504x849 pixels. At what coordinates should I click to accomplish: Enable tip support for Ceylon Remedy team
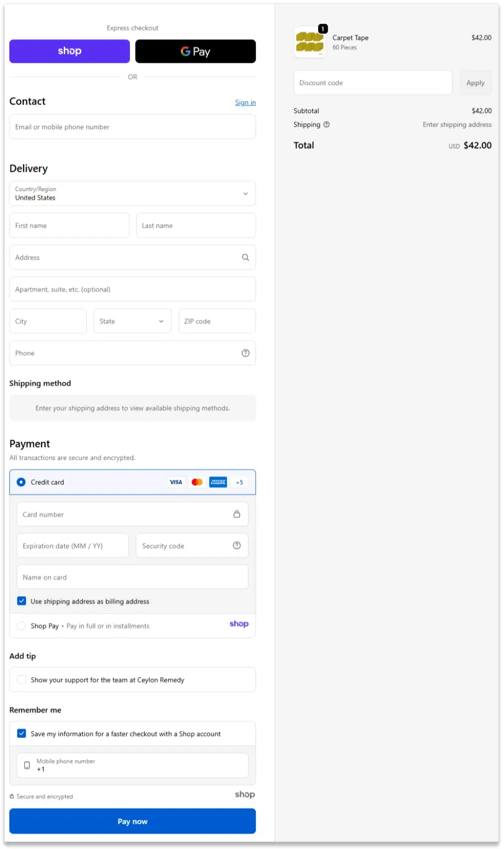coord(22,680)
